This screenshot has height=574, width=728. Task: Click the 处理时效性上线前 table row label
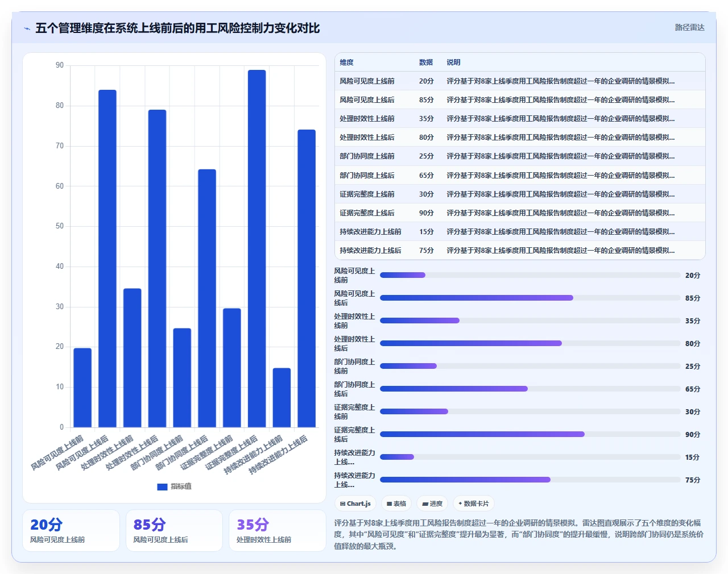click(367, 119)
